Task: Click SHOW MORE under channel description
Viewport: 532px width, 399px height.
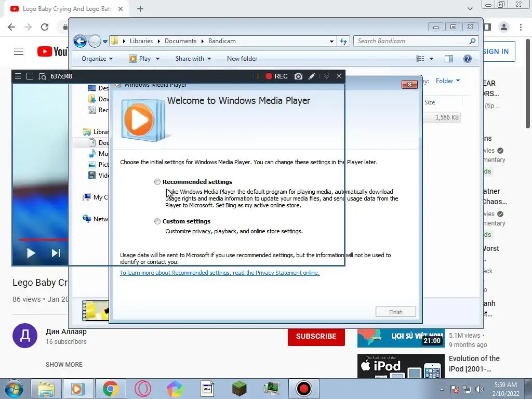Action: pos(64,364)
